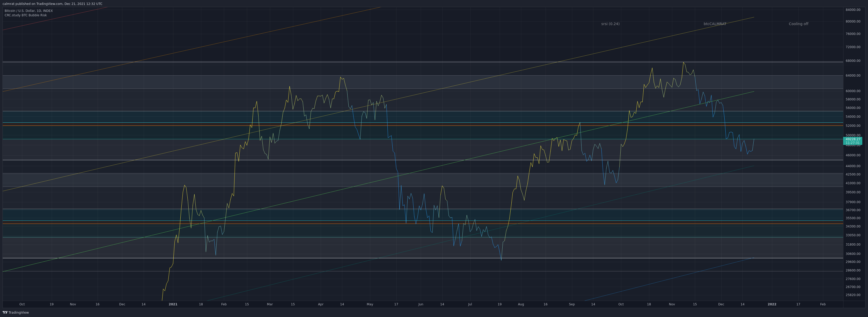This screenshot has width=868, height=317.
Task: Select the May label on the time axis
Action: point(370,304)
